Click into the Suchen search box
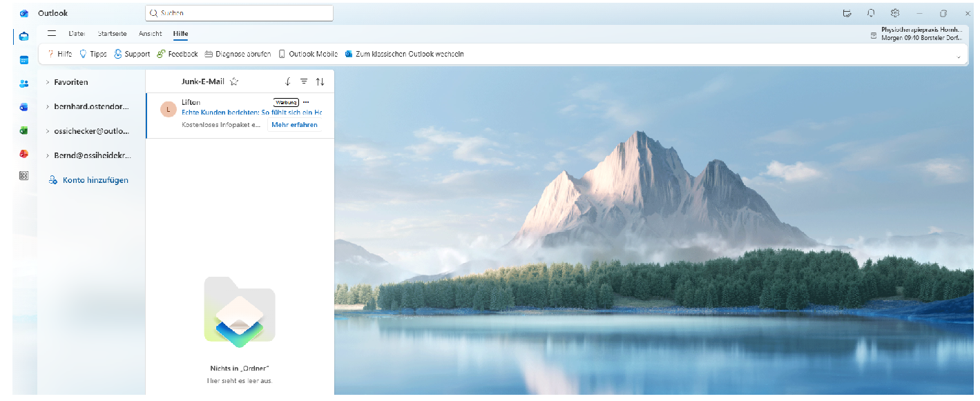This screenshot has height=401, width=980. (239, 13)
